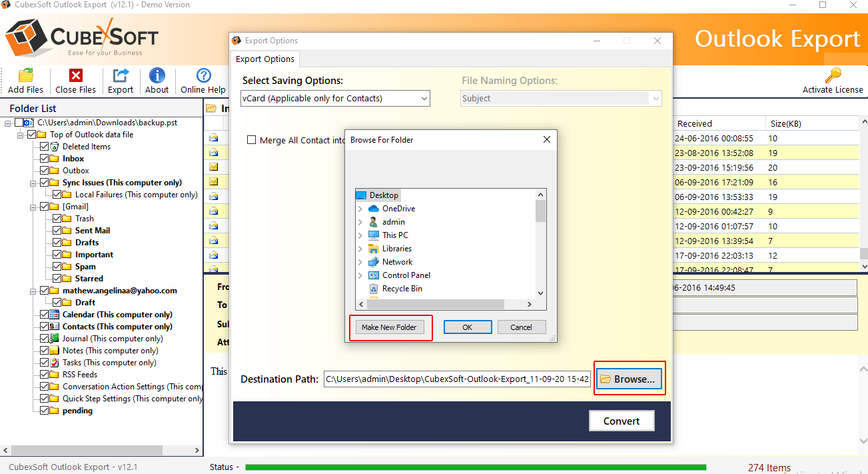Click the Control Panel icon

[374, 275]
